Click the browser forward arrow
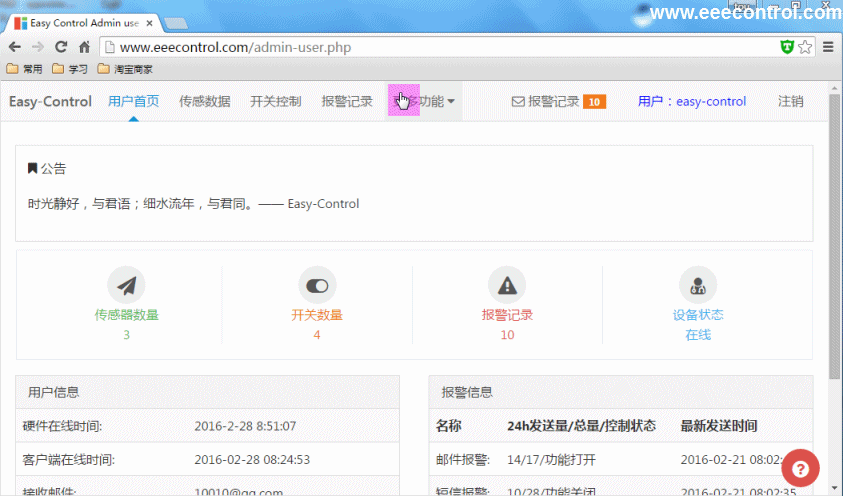The width and height of the screenshot is (843, 496). coord(38,47)
